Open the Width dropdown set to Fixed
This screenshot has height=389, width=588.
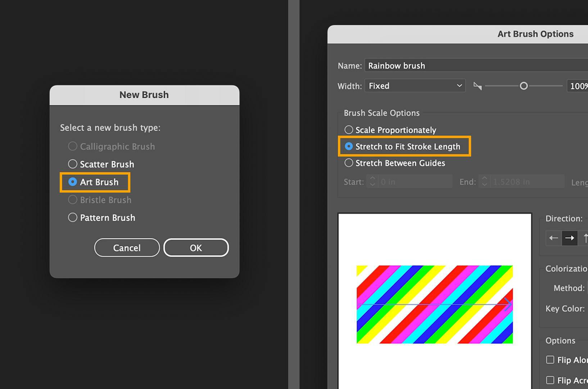[415, 86]
